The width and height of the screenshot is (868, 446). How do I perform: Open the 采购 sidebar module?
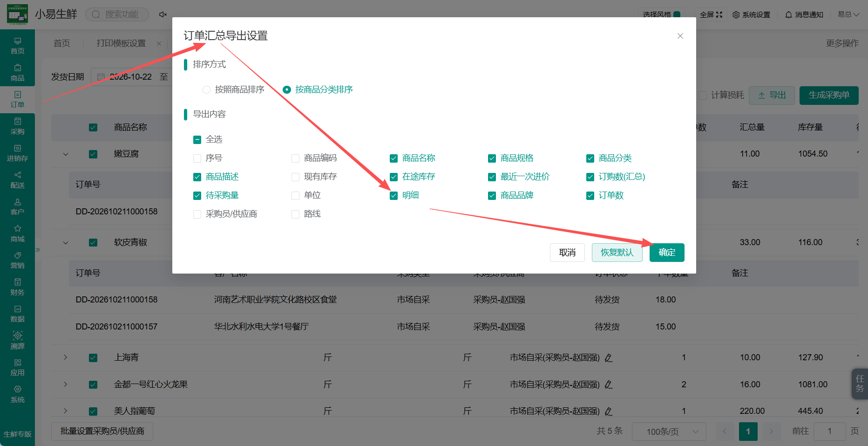tap(17, 126)
